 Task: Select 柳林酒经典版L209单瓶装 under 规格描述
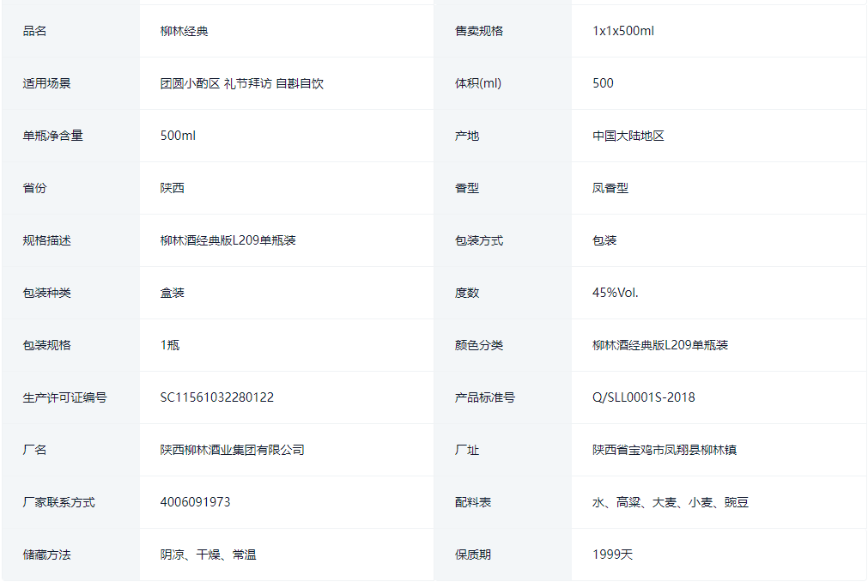click(228, 240)
